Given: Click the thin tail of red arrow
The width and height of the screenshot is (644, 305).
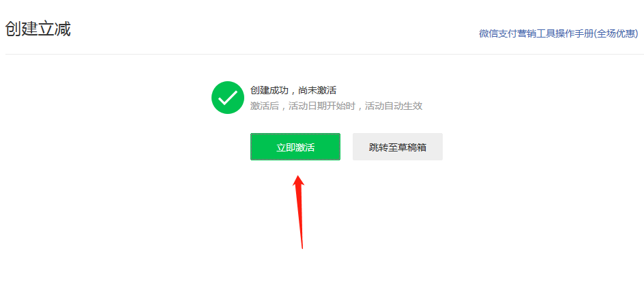Looking at the screenshot, I should tap(302, 238).
